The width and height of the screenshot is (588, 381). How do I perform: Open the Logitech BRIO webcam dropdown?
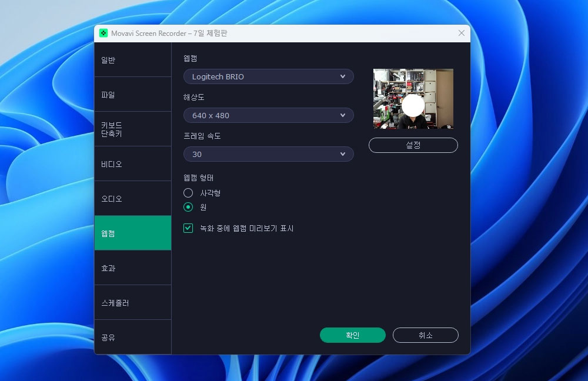[x=269, y=76]
